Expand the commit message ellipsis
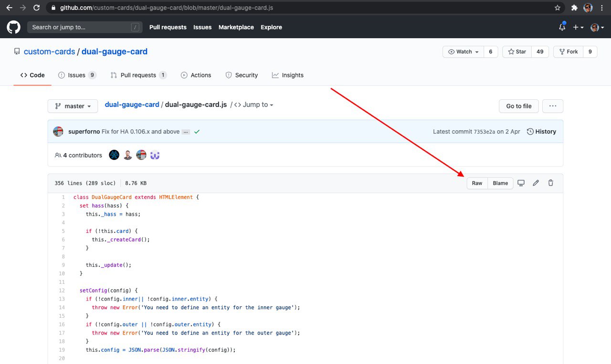This screenshot has height=364, width=611. [186, 132]
